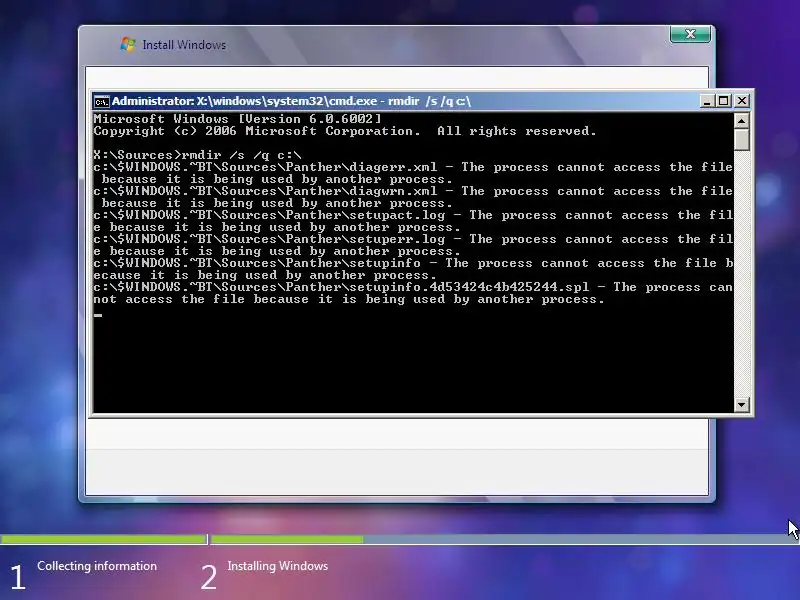The width and height of the screenshot is (800, 600).
Task: Click the Copyright 2006 Microsoft Corporation line
Action: pyautogui.click(x=345, y=131)
